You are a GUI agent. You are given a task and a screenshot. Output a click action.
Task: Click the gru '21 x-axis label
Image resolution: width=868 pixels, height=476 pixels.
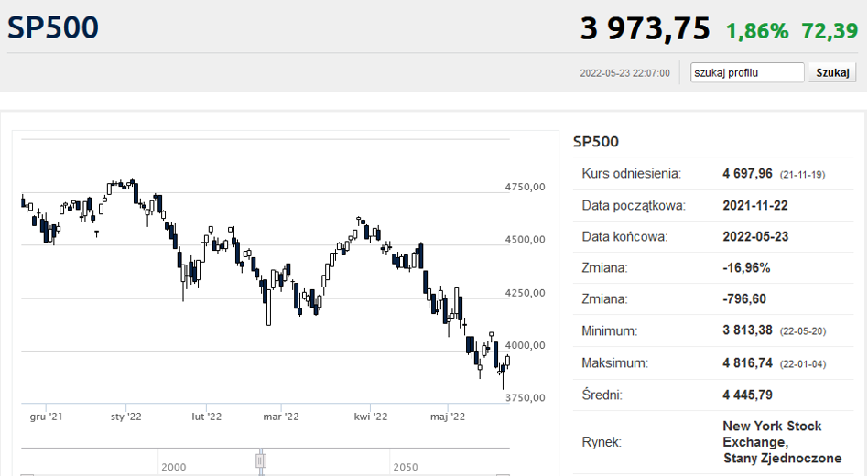(46, 416)
